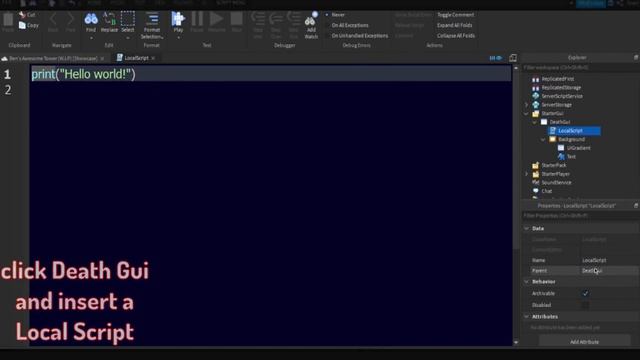The image size is (640, 360).
Task: Expand the StarterPlayer tree node
Action: tap(527, 174)
